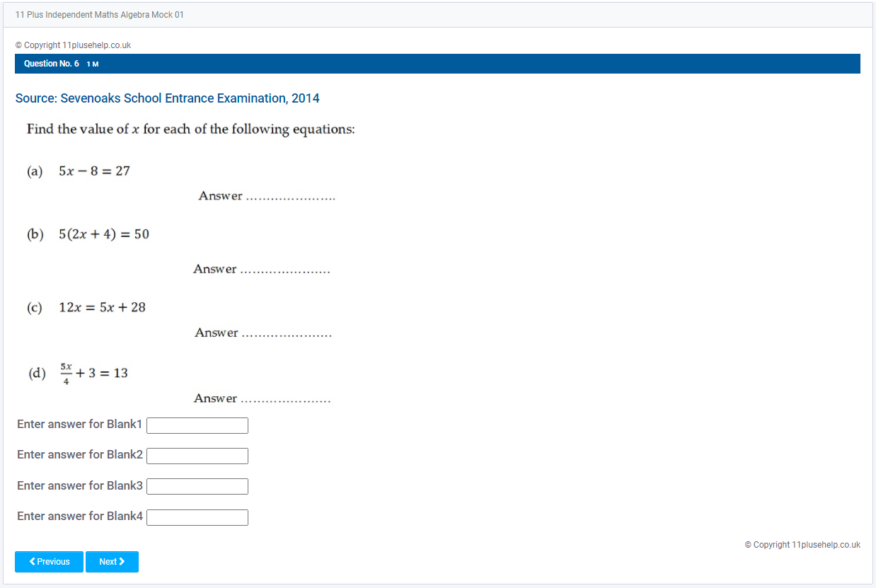Click the left chevron icon on Previous
Image resolution: width=876 pixels, height=588 pixels.
[x=33, y=562]
